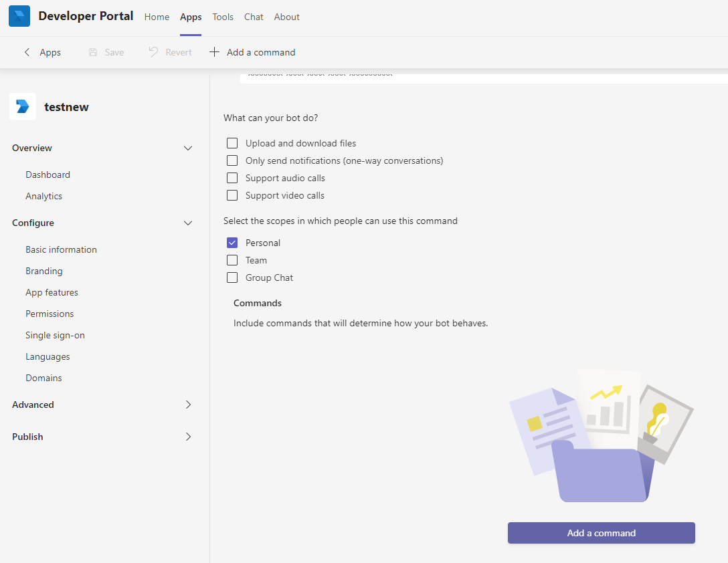Switch to the Tools tab
Image resolution: width=728 pixels, height=563 pixels.
222,17
